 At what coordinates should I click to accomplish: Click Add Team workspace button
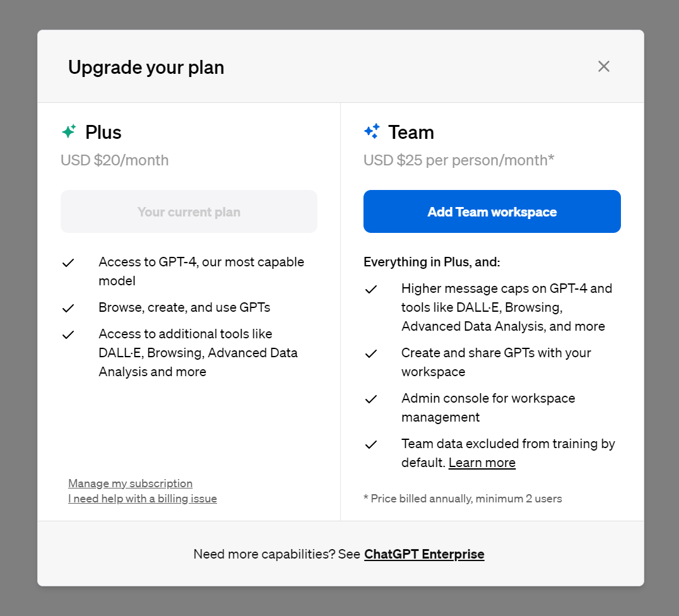click(x=492, y=211)
